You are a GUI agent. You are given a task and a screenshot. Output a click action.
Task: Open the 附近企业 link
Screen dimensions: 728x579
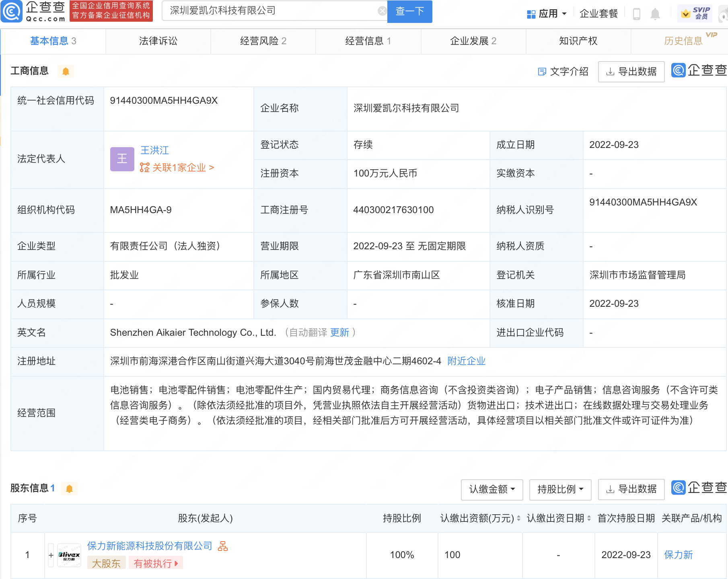tap(466, 361)
